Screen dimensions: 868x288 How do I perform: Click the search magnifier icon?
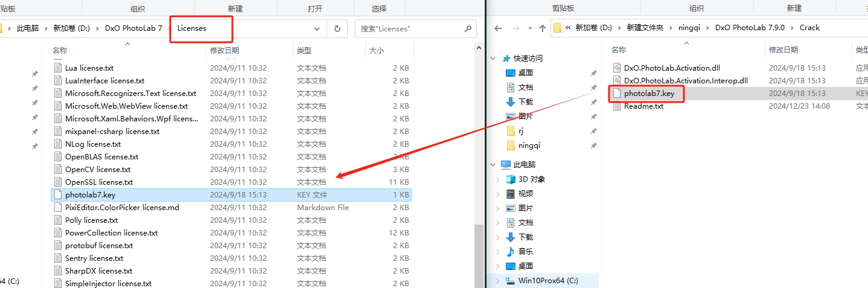pos(467,28)
